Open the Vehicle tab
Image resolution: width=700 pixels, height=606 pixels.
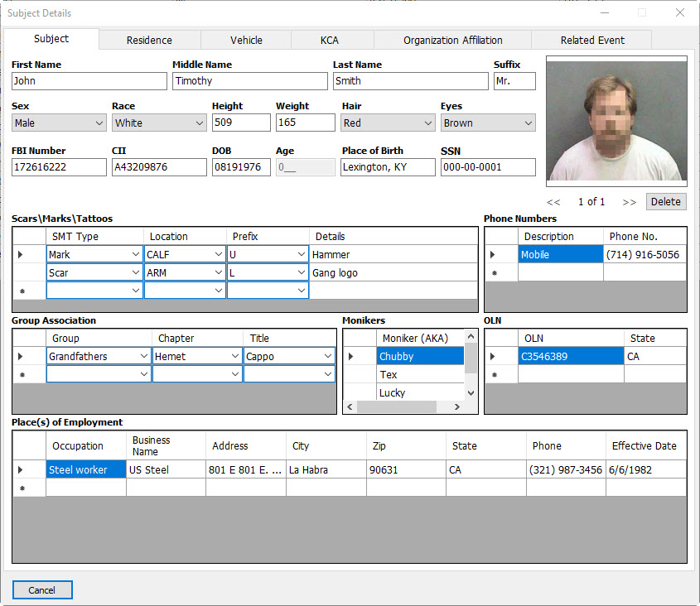tap(246, 40)
